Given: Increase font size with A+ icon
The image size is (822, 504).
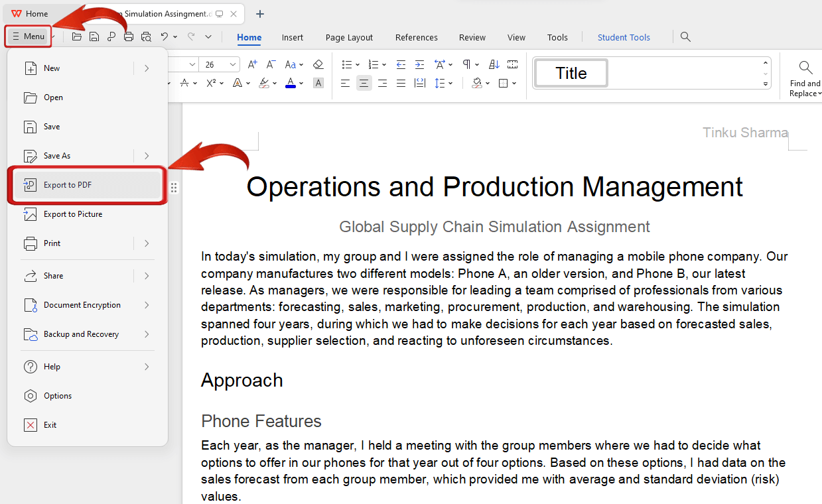Looking at the screenshot, I should (252, 64).
